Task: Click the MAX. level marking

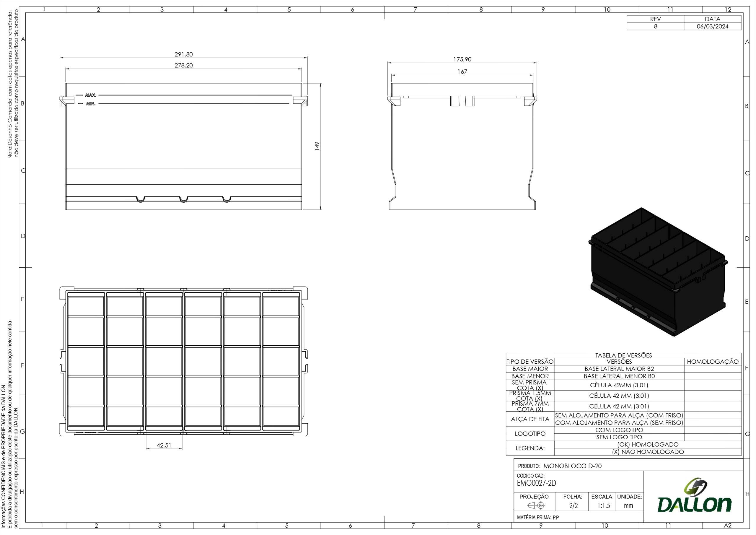Action: click(x=91, y=95)
